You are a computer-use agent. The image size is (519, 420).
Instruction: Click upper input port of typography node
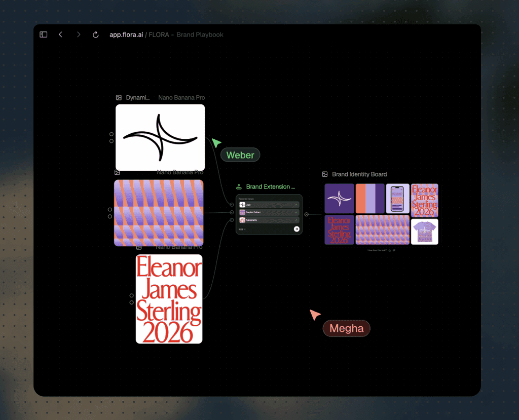click(132, 295)
